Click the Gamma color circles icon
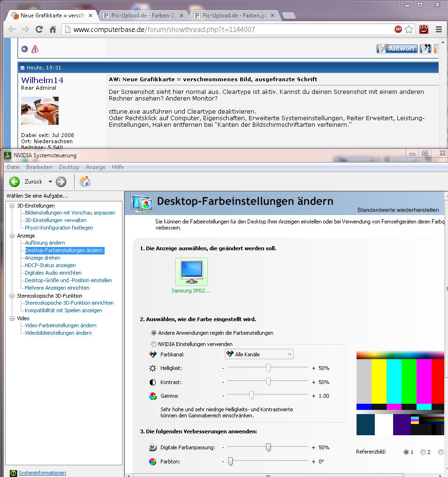448x477 pixels. click(x=152, y=396)
